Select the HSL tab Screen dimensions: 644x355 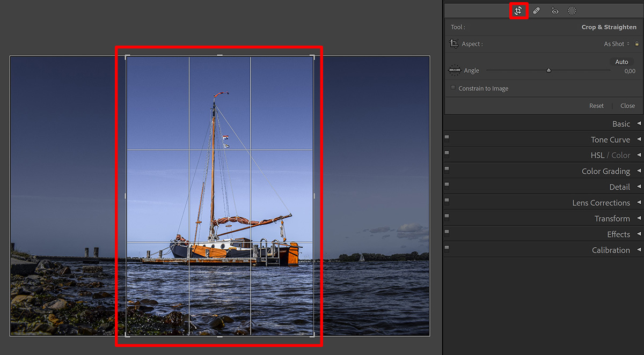pos(598,155)
